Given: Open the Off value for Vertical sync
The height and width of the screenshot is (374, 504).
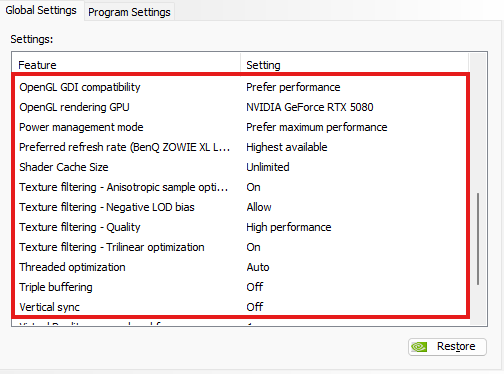Looking at the screenshot, I should tap(255, 307).
